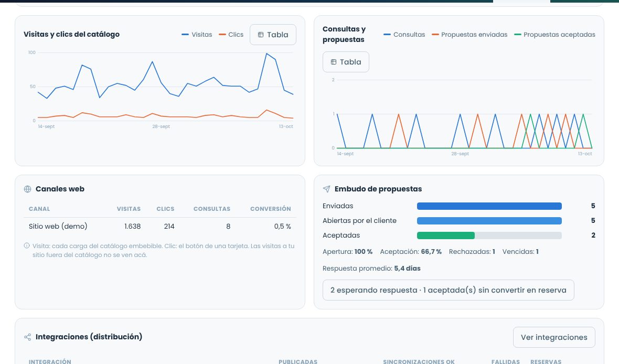The height and width of the screenshot is (364, 619).
Task: Click Apertura: 100 % statistic
Action: pyautogui.click(x=347, y=251)
